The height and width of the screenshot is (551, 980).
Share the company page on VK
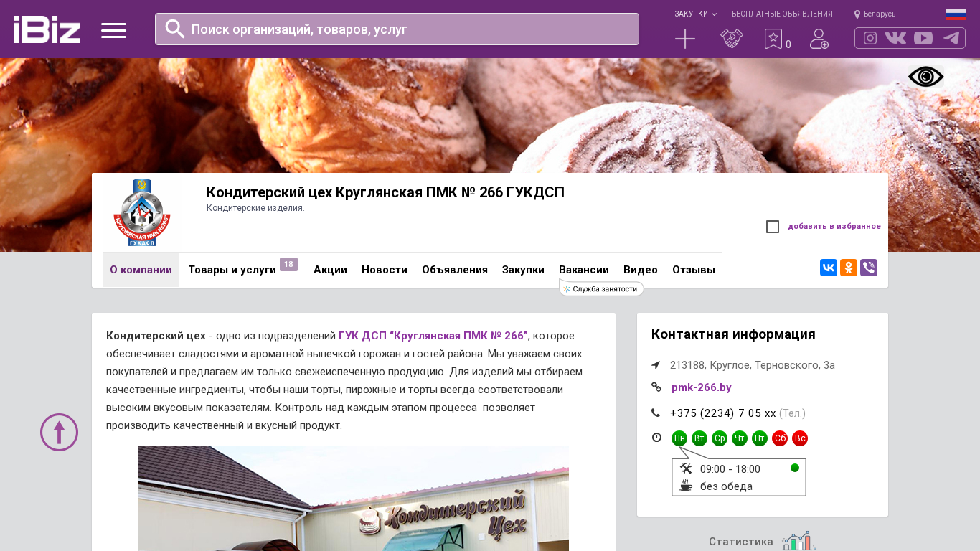(829, 268)
